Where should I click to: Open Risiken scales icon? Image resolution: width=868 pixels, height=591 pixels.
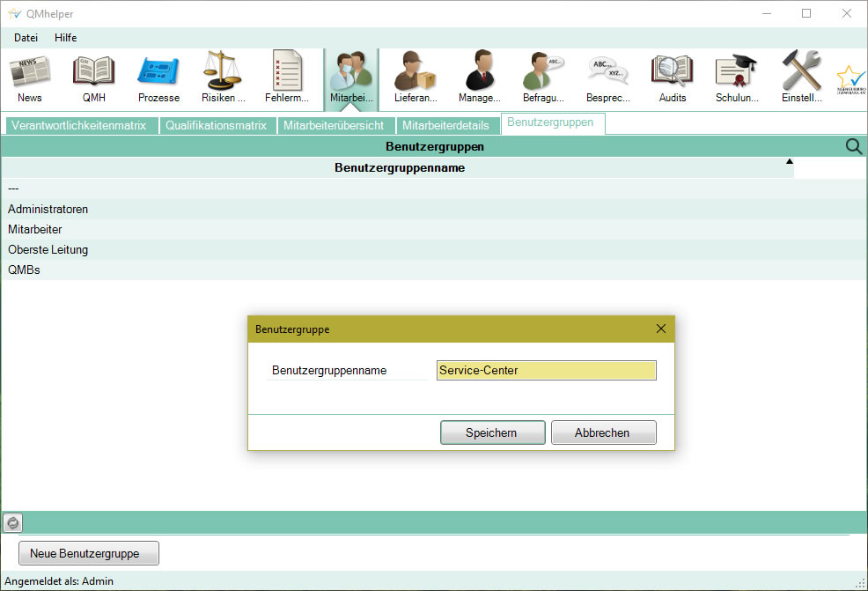(x=224, y=78)
